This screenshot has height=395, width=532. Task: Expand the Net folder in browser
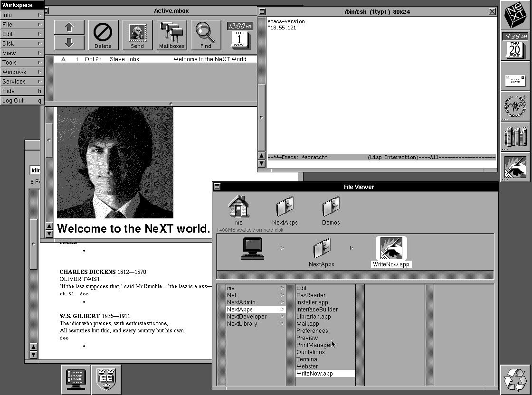coord(256,295)
